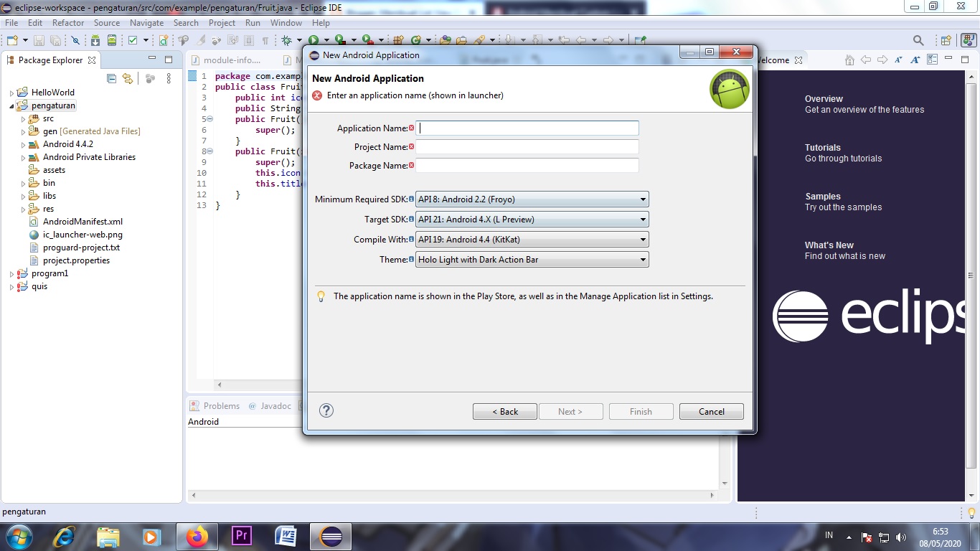Click Magnify font size icon in Welcome
This screenshot has height=551, width=980.
coord(915,60)
